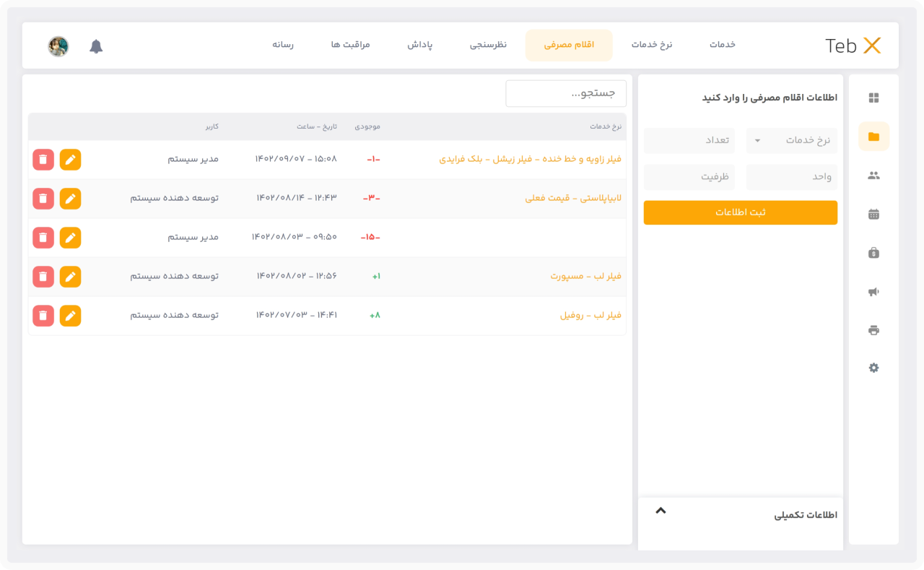Viewport: 924px width, 570px height.
Task: Expand the نرخ خدمات dropdown in form
Action: pos(791,141)
